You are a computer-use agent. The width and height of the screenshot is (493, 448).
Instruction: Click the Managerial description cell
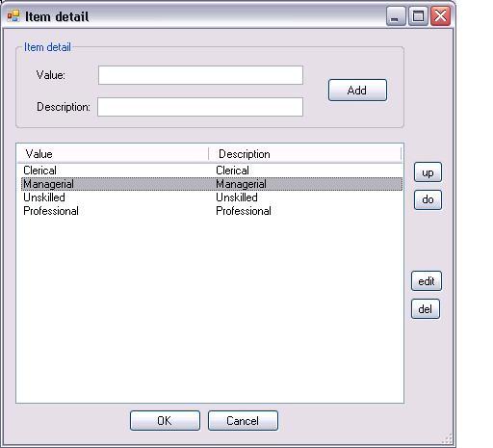[x=241, y=184]
